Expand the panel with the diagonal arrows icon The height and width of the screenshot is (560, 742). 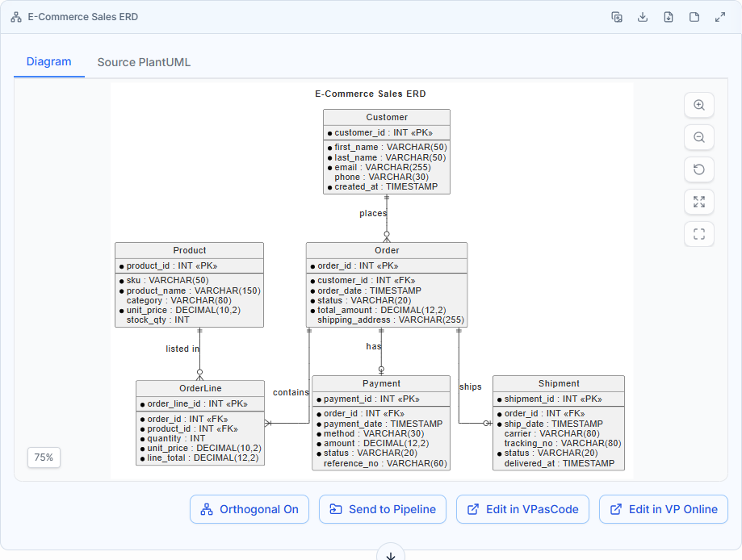pyautogui.click(x=720, y=18)
